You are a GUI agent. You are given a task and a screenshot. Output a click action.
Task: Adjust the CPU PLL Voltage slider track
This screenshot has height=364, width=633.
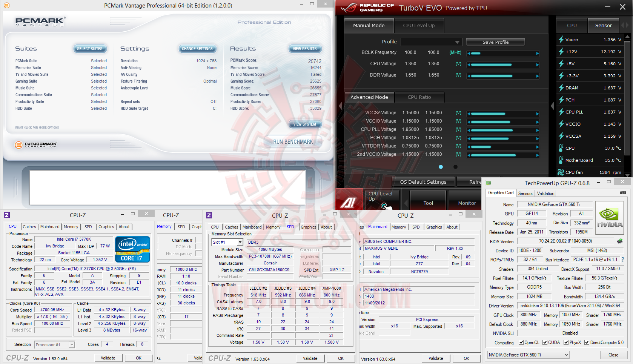click(x=503, y=130)
